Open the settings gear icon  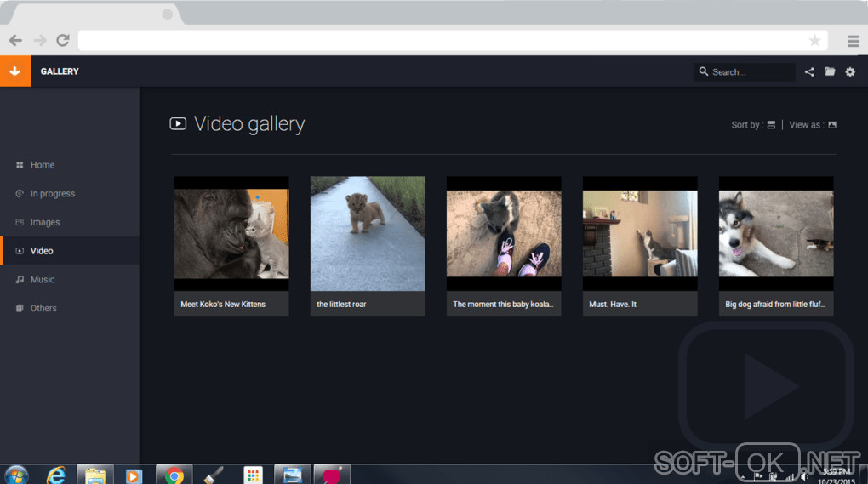click(x=850, y=72)
